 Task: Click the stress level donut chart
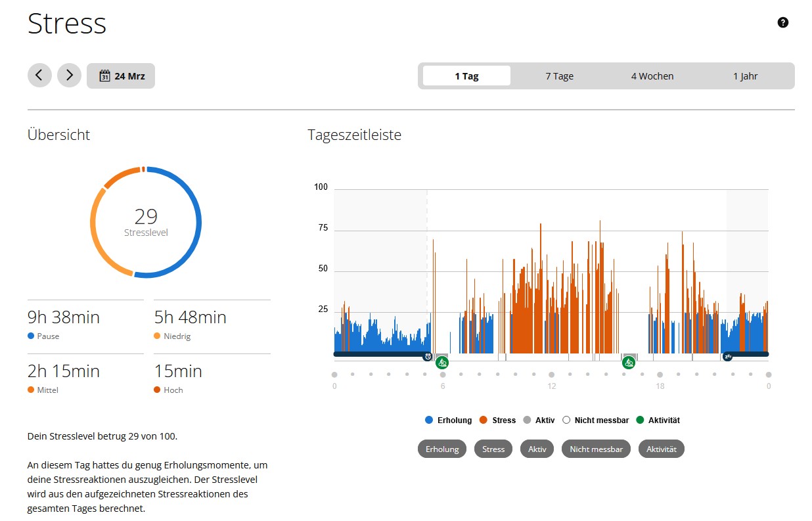tap(146, 222)
